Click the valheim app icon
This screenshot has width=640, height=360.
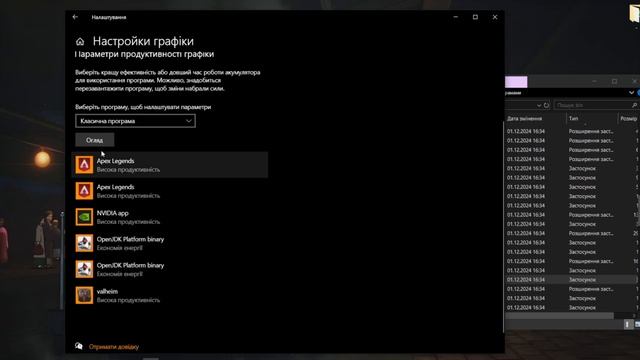click(84, 296)
